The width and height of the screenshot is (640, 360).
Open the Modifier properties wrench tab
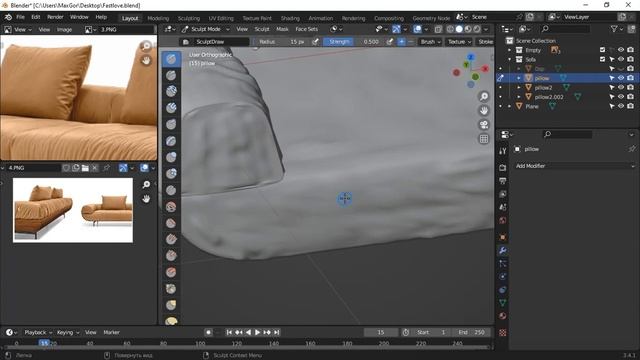[503, 250]
